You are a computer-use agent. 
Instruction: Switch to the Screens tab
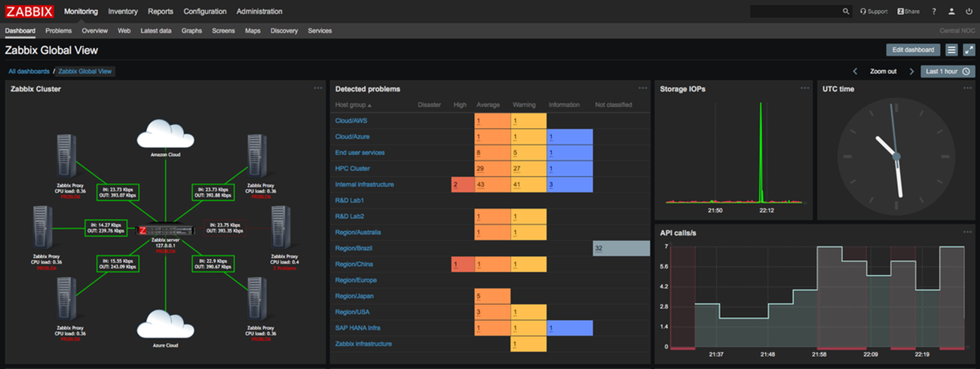pyautogui.click(x=223, y=31)
